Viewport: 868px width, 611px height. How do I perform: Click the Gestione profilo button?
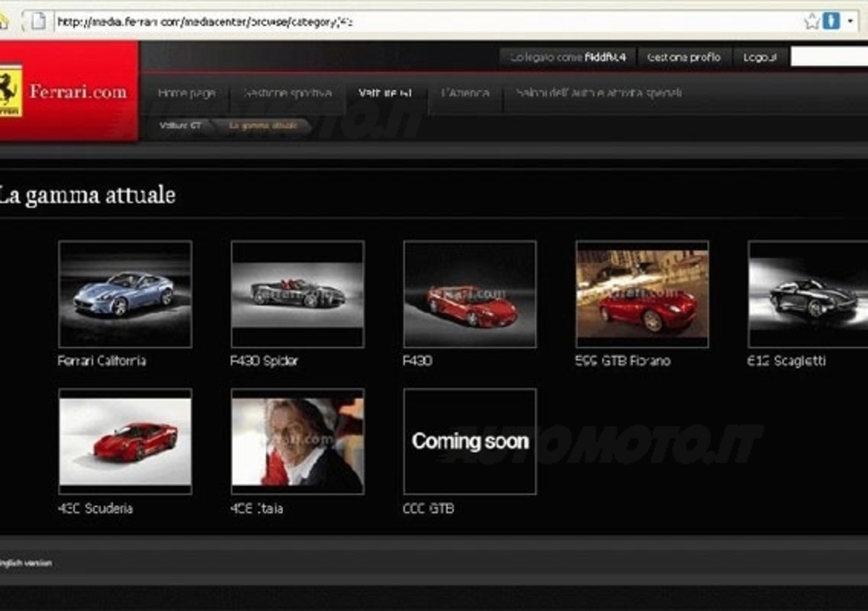click(684, 57)
